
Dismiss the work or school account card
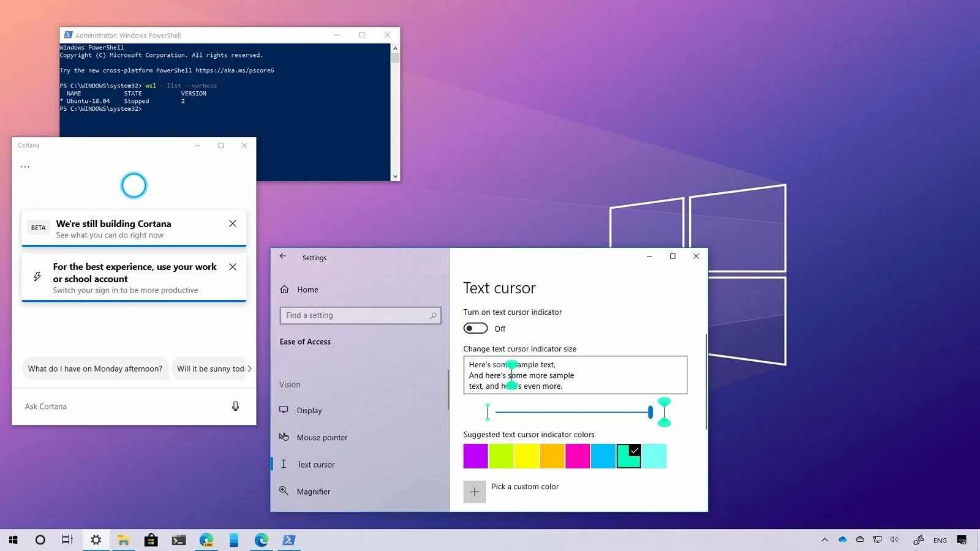(233, 267)
